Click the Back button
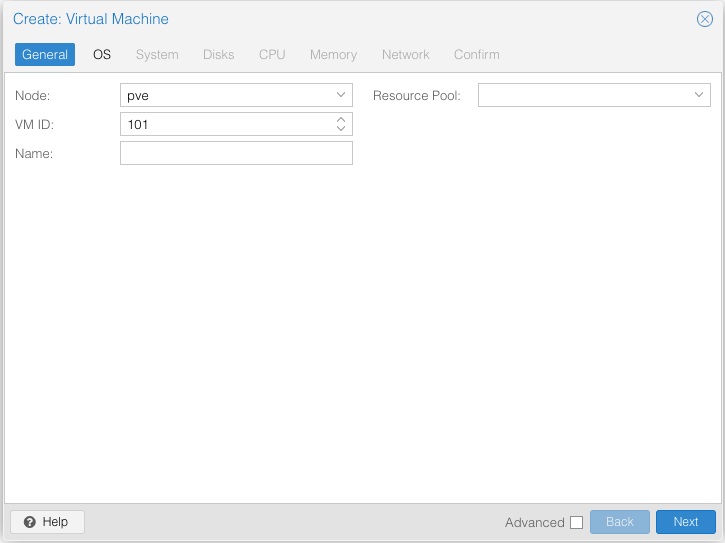Viewport: 725px width, 543px height. point(620,522)
